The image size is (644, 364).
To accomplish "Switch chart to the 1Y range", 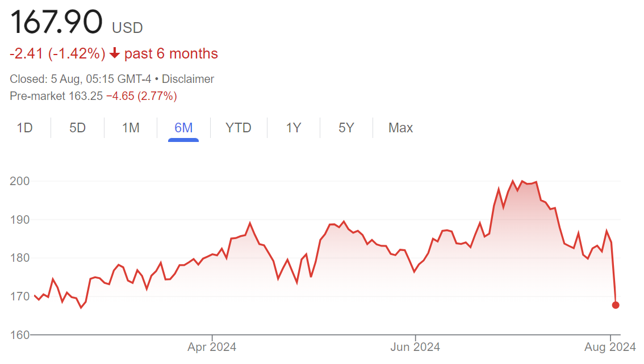I will (x=293, y=128).
